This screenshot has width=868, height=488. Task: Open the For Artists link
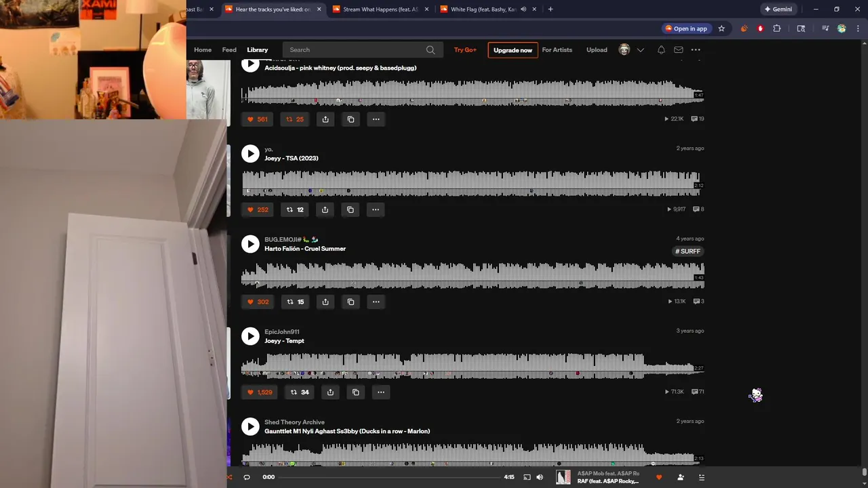coord(557,49)
